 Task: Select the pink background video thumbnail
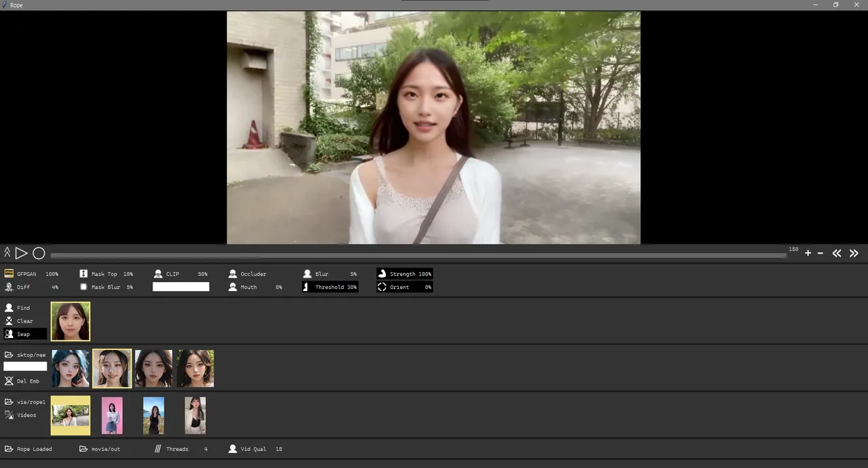[112, 415]
